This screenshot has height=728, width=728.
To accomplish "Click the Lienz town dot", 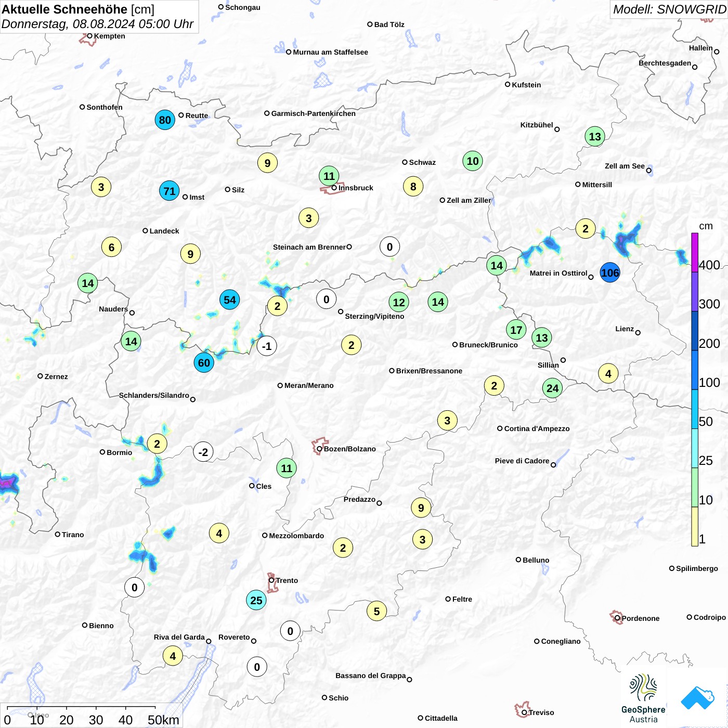I will (x=638, y=333).
